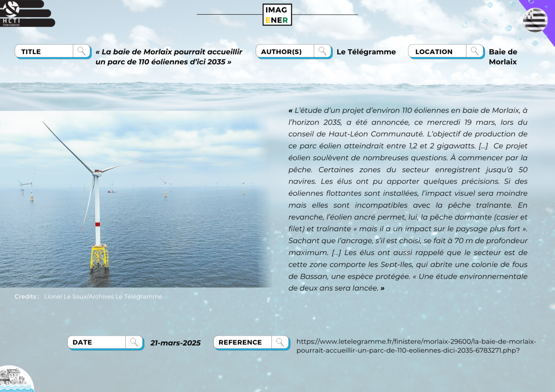Select the DATE search field
This screenshot has height=392, width=555.
point(105,343)
